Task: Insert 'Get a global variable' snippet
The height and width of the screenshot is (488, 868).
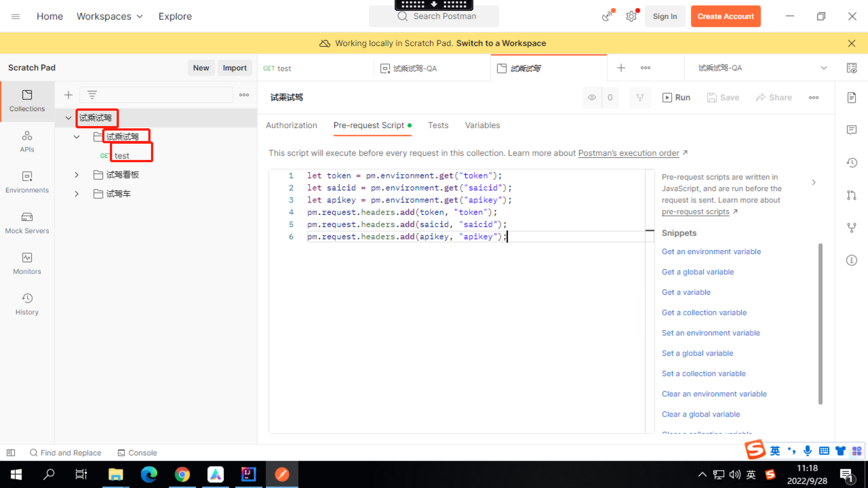Action: [698, 272]
